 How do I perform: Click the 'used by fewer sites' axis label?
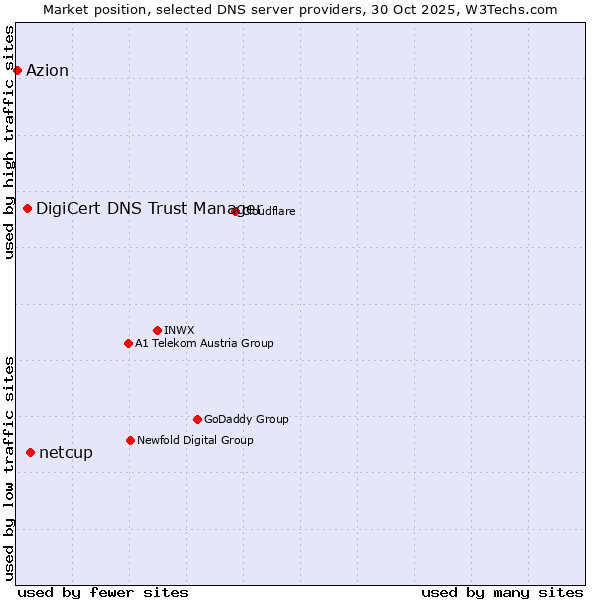coord(103,592)
